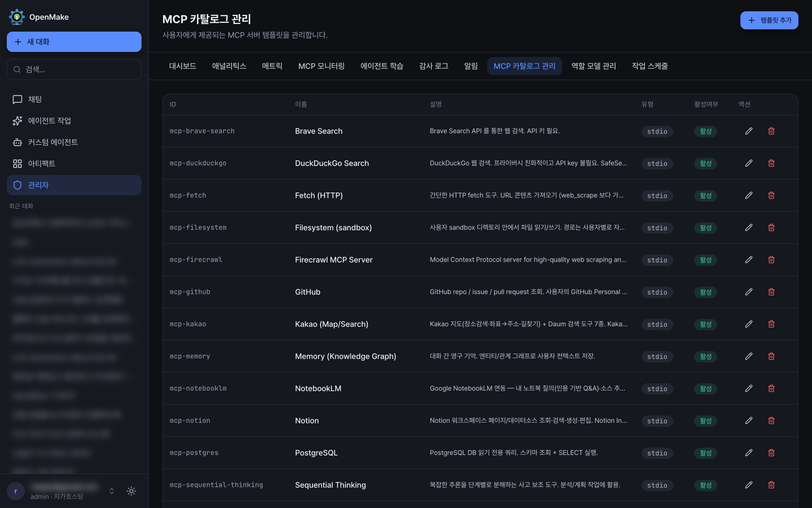
Task: Edit the Firecrawl MCP Server template
Action: click(x=749, y=260)
